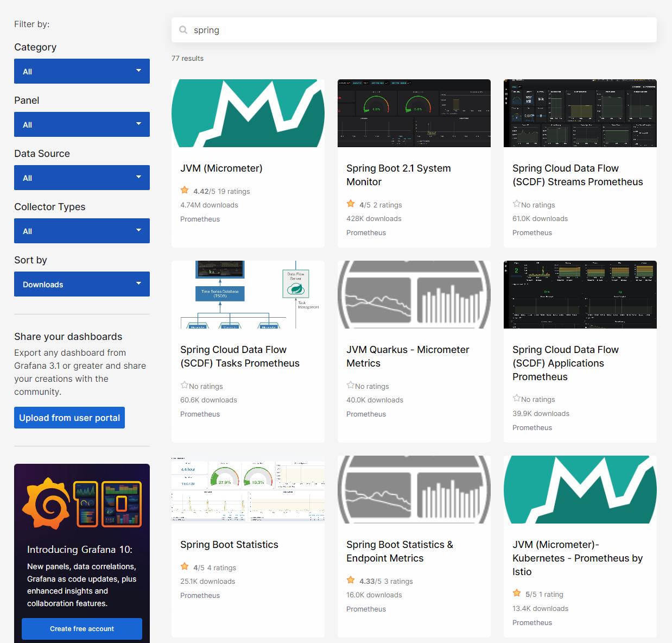This screenshot has height=643, width=672.
Task: Click empty star on JVM Quarkus card
Action: point(351,385)
